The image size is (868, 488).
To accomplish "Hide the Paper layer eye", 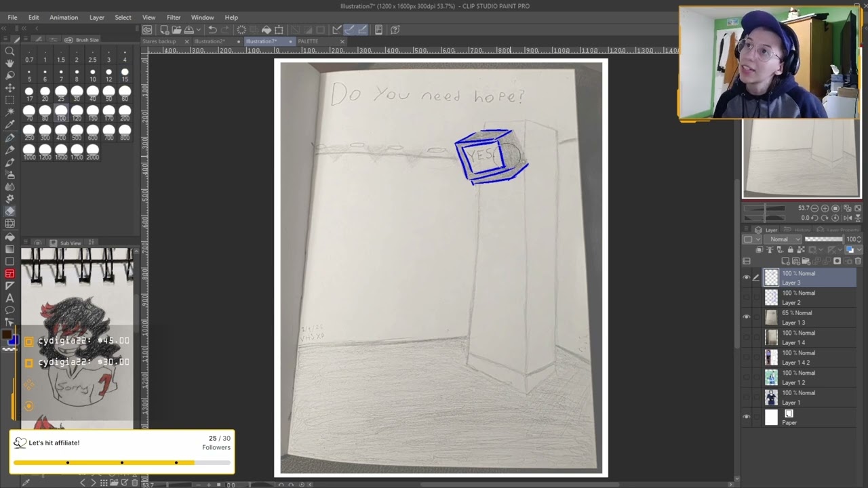I will coord(747,417).
